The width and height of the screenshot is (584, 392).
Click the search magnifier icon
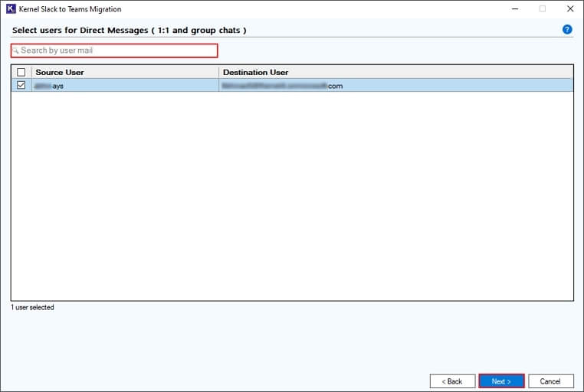[x=15, y=51]
